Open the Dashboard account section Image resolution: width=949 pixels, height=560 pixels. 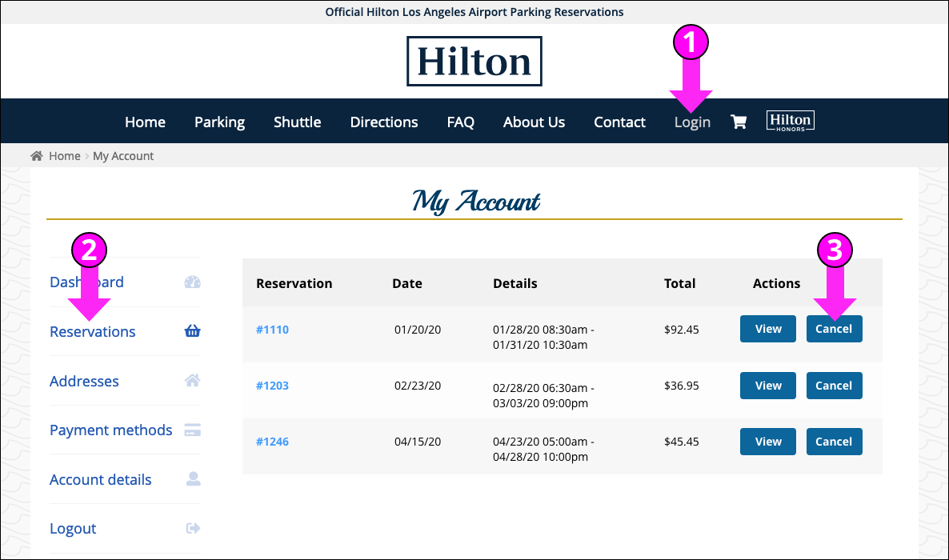[86, 282]
